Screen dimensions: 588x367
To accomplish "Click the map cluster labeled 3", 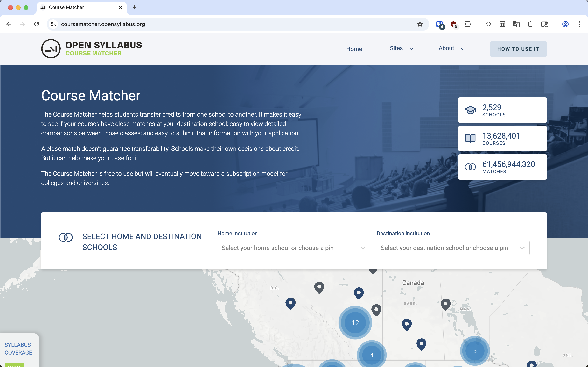I will tap(475, 351).
